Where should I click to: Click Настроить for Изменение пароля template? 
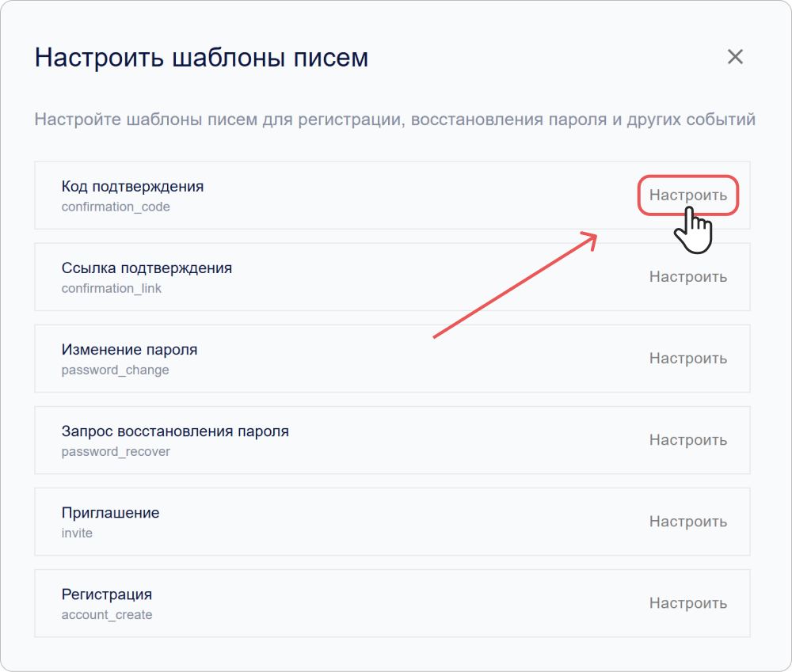pyautogui.click(x=687, y=358)
